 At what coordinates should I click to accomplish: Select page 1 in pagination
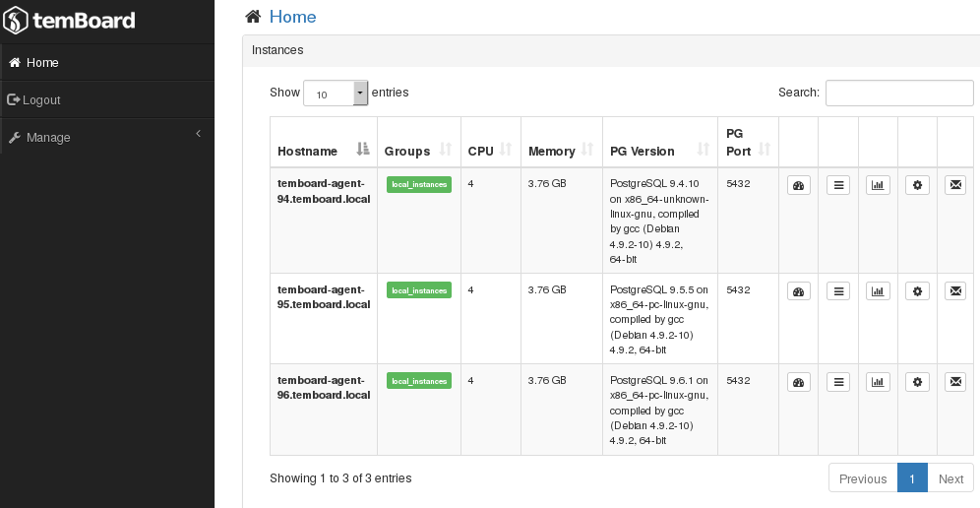click(912, 478)
